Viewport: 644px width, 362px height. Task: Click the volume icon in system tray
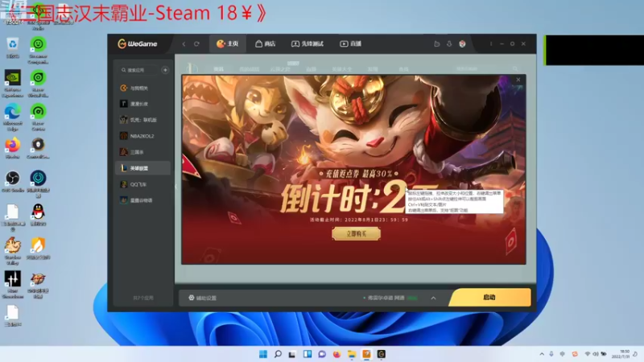coord(595,354)
